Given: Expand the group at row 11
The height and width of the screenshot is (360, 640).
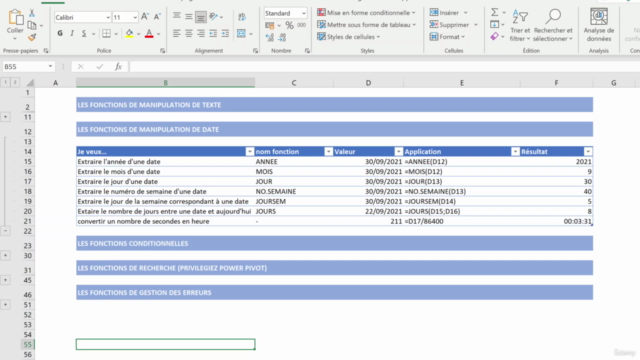Looking at the screenshot, I should [x=5, y=117].
